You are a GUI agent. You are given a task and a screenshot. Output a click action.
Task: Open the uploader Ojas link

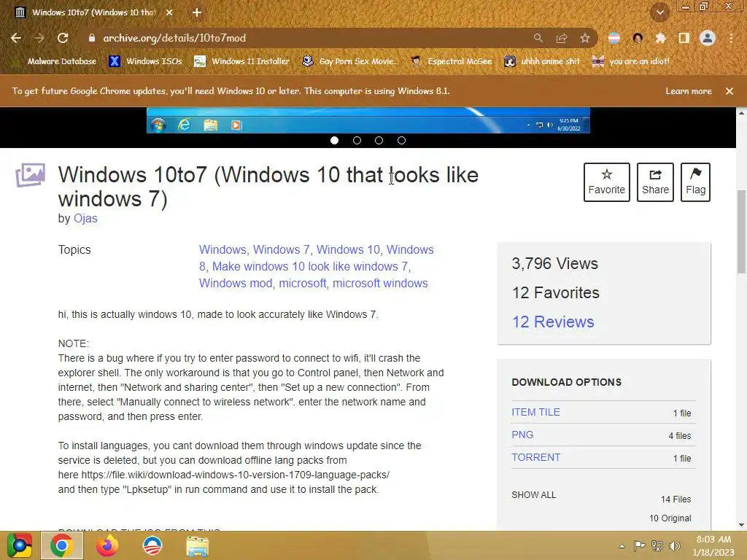point(85,219)
